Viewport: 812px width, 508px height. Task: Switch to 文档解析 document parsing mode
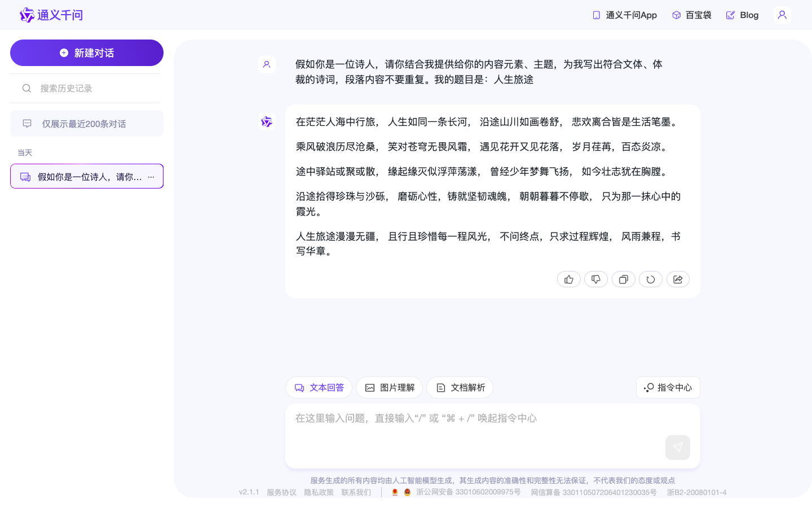pyautogui.click(x=460, y=387)
